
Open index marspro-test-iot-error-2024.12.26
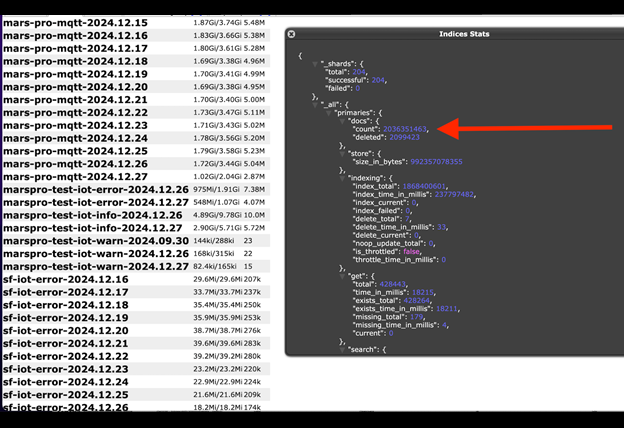click(x=95, y=189)
